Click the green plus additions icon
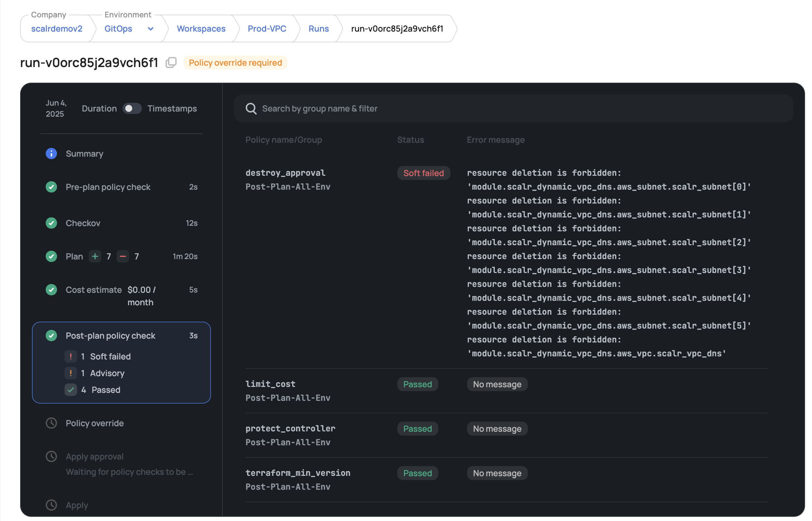Viewport: 812px width, 521px height. (95, 256)
